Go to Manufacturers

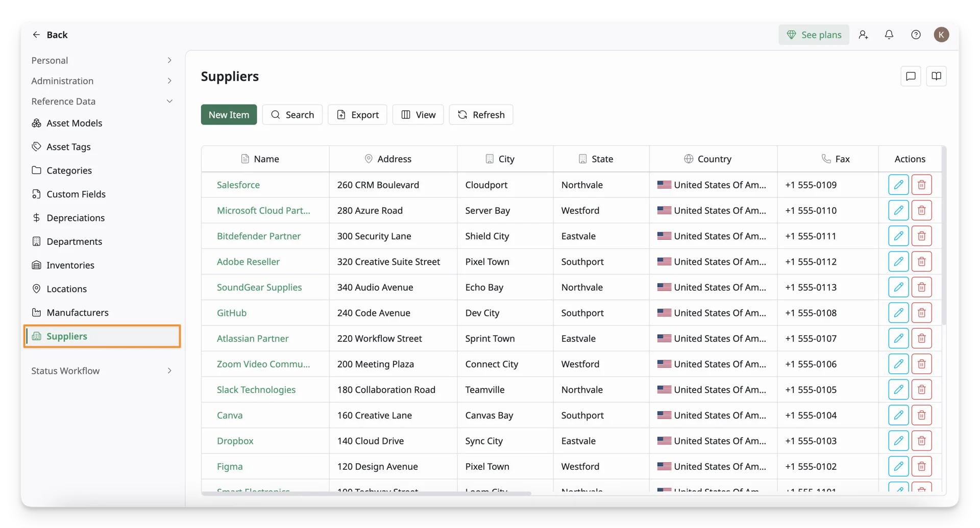102,312
